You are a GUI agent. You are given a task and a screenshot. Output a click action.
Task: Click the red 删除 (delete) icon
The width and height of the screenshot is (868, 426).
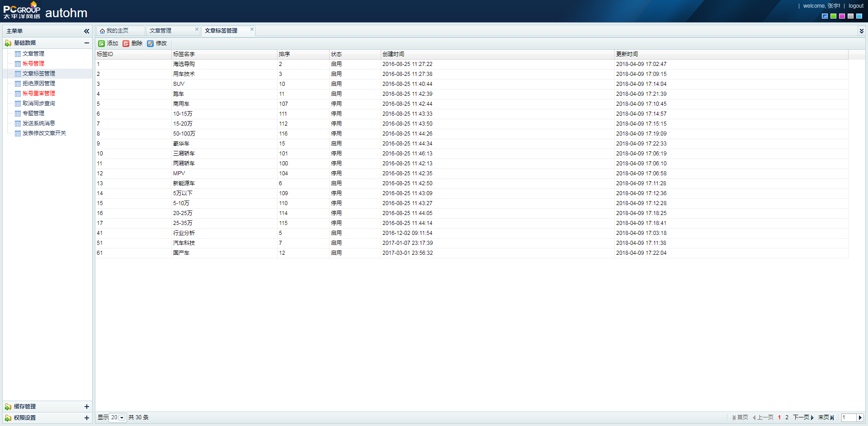(126, 44)
